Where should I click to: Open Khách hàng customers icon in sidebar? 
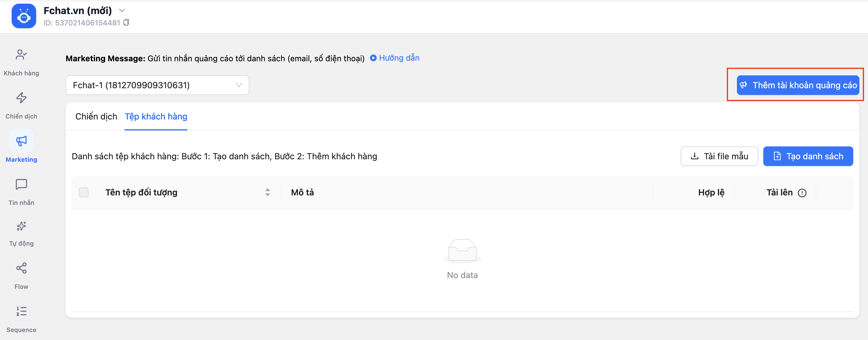pos(21,55)
